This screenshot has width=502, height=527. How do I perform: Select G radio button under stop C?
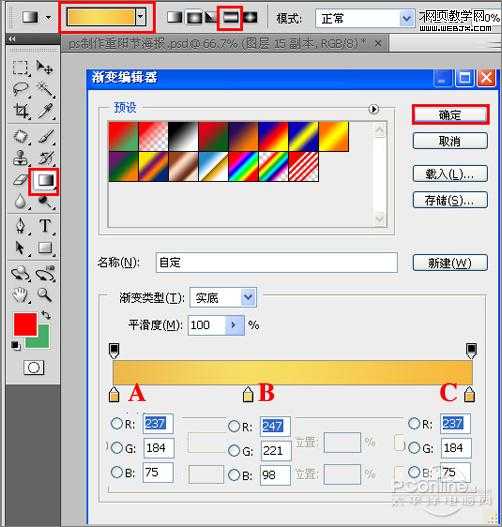pyautogui.click(x=414, y=447)
